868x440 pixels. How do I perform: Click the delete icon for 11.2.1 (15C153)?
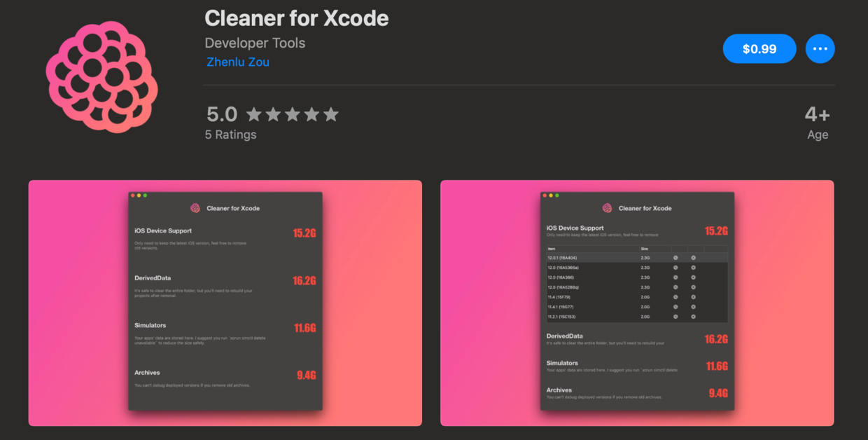[x=693, y=317]
